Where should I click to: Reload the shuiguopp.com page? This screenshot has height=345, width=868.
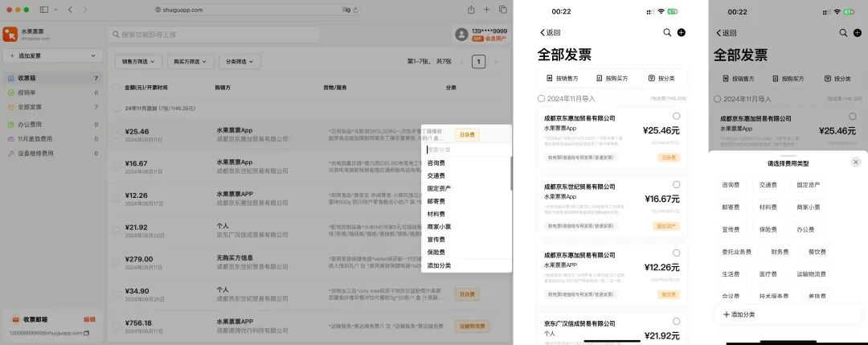pos(355,10)
